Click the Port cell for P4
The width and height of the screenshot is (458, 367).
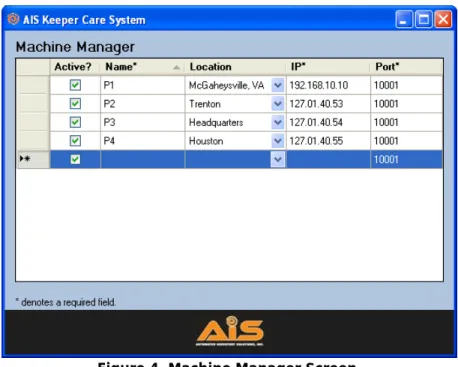pos(407,141)
